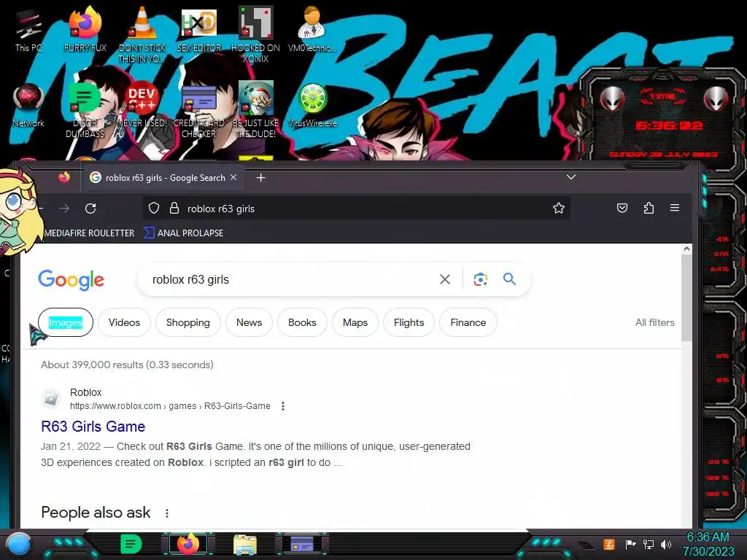Viewport: 747px width, 560px height.
Task: Open the VirusWire.exe desktop shortcut
Action: point(312,106)
